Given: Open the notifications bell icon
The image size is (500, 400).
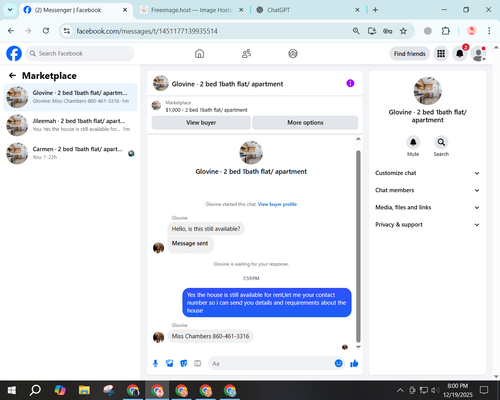Looking at the screenshot, I should pyautogui.click(x=460, y=53).
